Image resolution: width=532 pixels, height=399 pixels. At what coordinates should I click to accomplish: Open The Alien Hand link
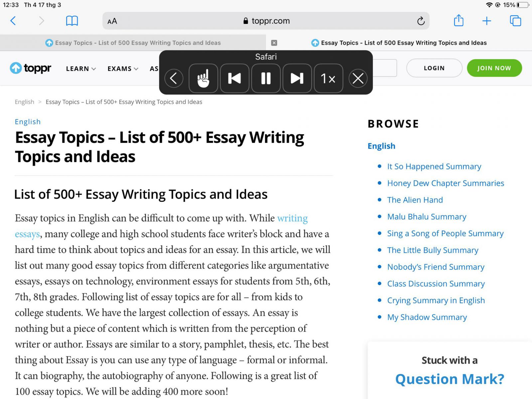pyautogui.click(x=415, y=200)
